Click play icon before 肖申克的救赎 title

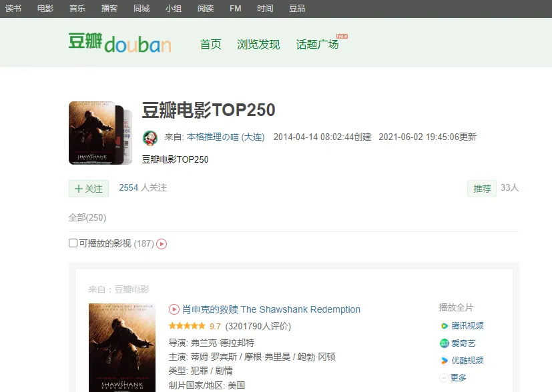click(x=174, y=309)
